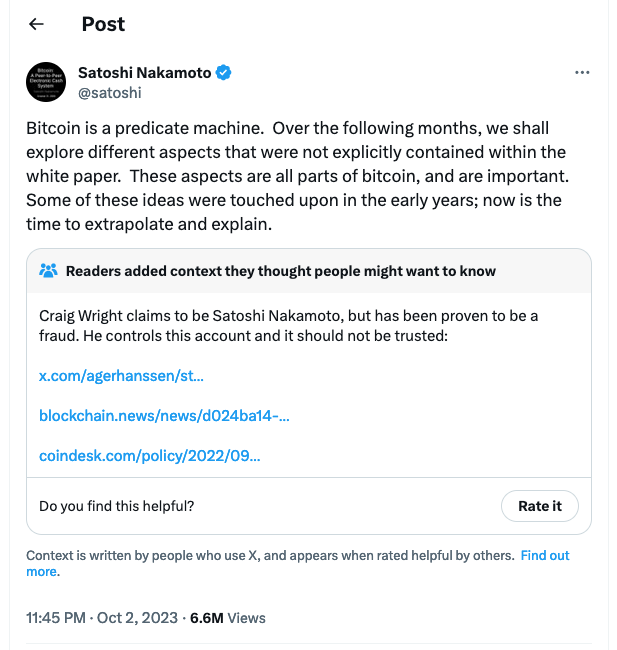Select the tweet body text about Bitcoin
This screenshot has width=617, height=650.
(297, 176)
